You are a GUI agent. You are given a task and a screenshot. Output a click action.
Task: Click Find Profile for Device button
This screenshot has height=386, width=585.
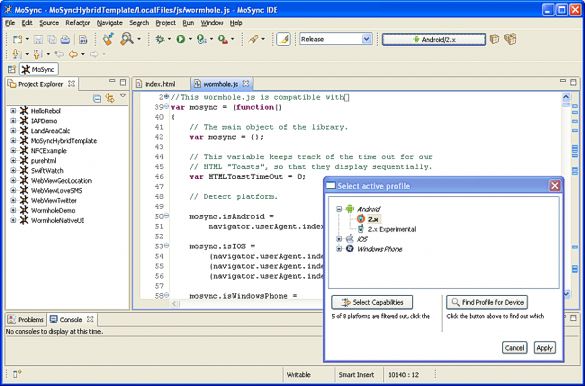click(x=487, y=302)
